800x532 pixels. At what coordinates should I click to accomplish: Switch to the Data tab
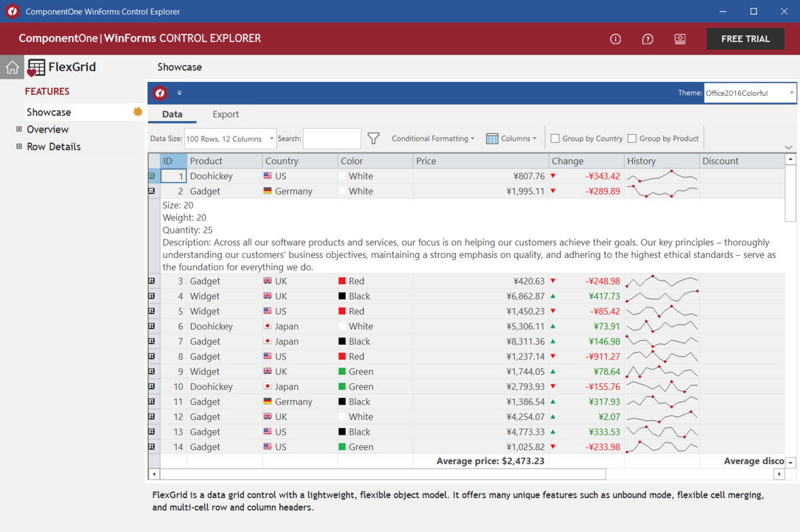point(172,114)
